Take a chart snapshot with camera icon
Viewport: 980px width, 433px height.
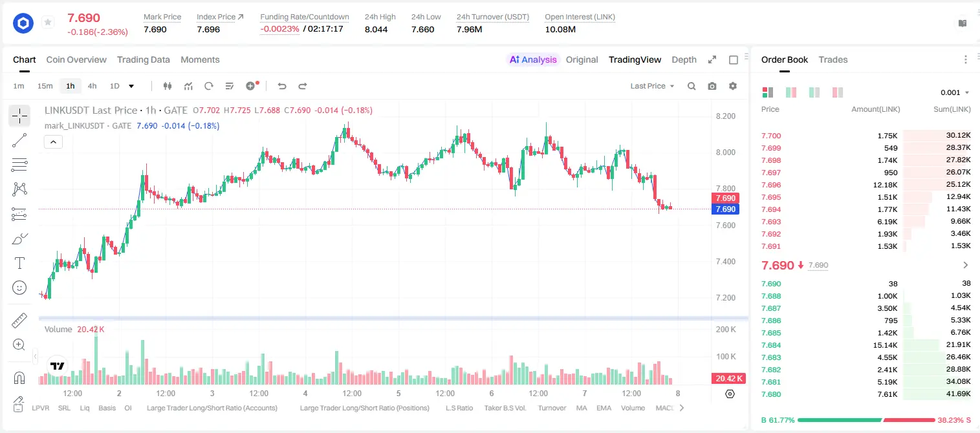click(x=712, y=86)
